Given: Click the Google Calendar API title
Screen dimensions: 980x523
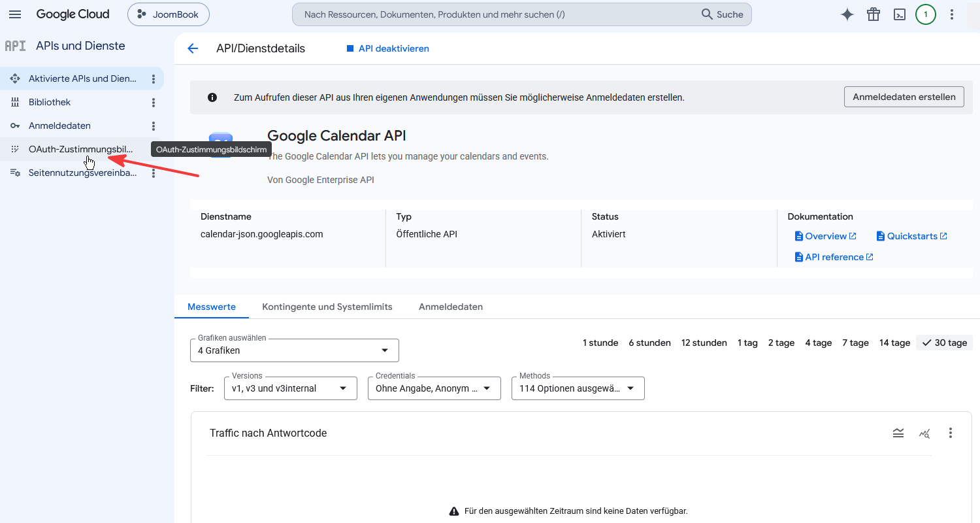Looking at the screenshot, I should [x=336, y=136].
